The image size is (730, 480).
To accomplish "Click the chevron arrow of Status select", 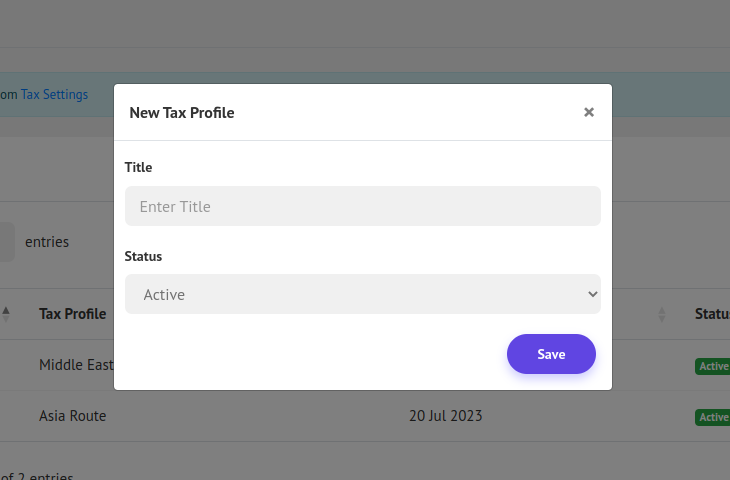I will [592, 294].
